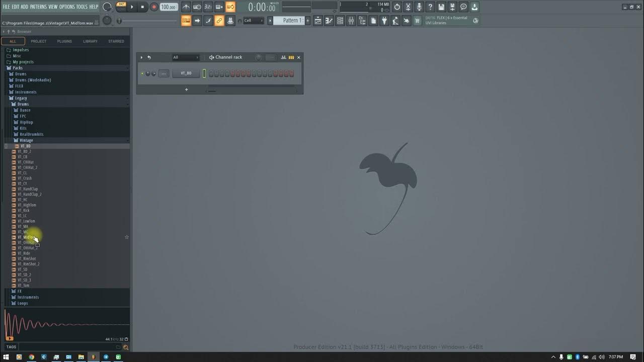The height and width of the screenshot is (362, 644).
Task: Open the ADD menu
Action: [x=25, y=7]
